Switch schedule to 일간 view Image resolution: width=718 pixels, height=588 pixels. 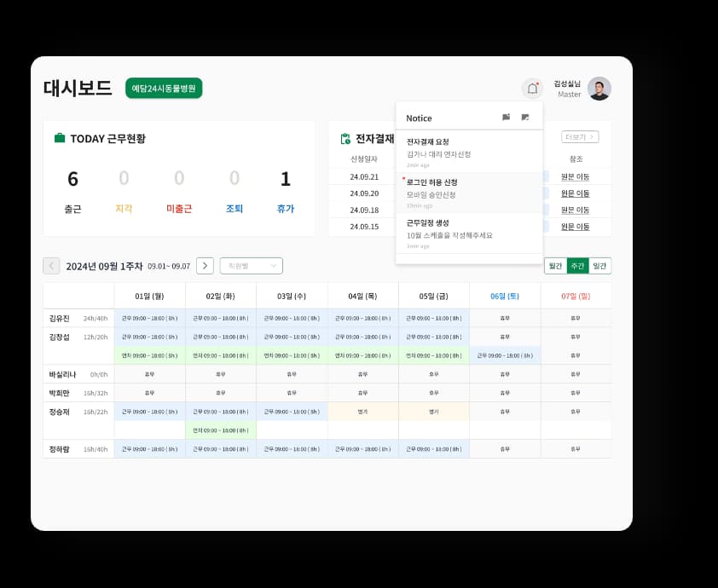(x=599, y=266)
